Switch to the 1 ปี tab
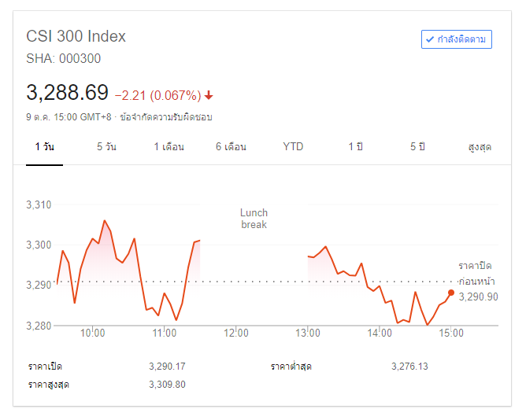Viewport: 526px width, 420px height. (x=355, y=147)
